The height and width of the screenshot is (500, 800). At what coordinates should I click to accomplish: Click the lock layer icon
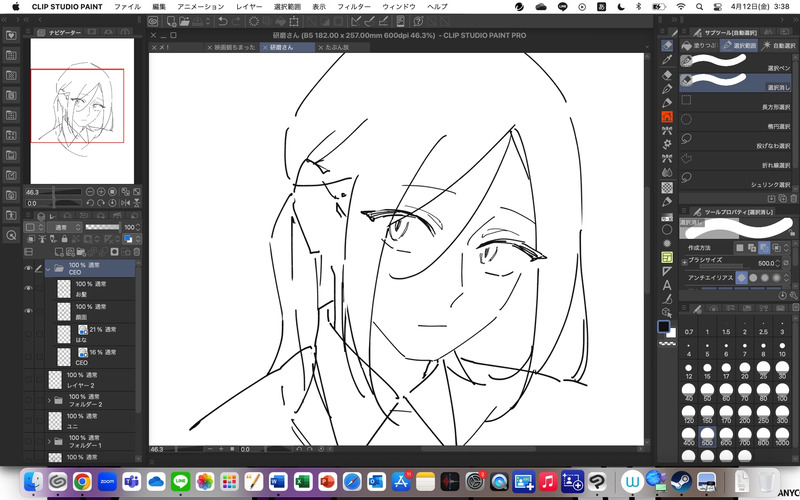point(64,239)
